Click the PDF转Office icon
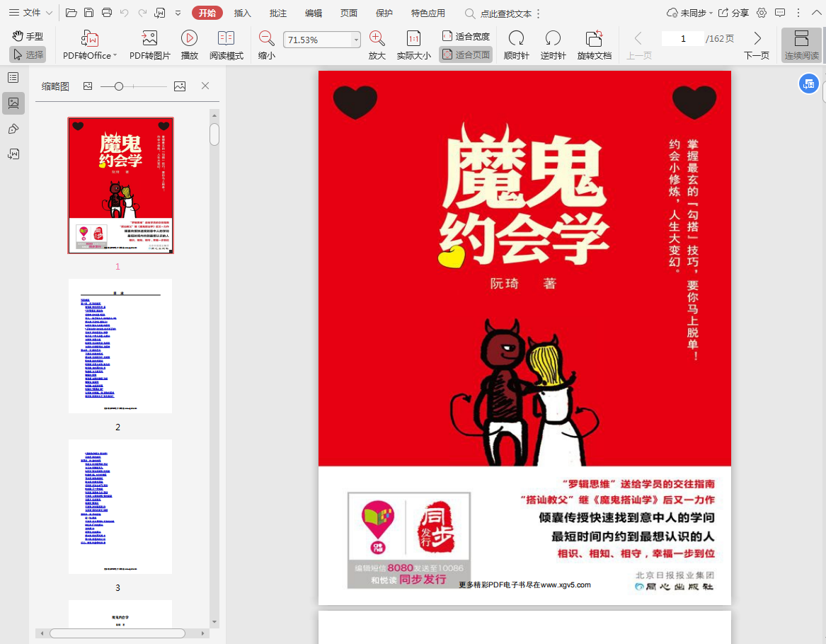The height and width of the screenshot is (644, 826). [x=90, y=38]
